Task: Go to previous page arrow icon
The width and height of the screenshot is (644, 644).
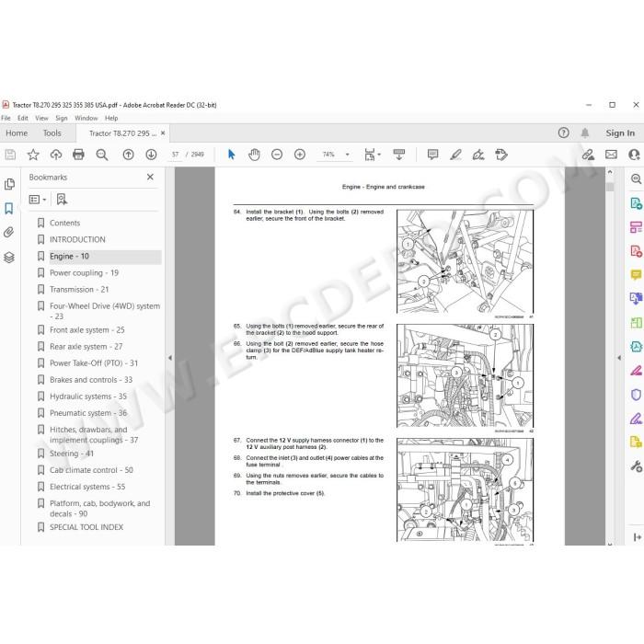Action: (x=128, y=155)
